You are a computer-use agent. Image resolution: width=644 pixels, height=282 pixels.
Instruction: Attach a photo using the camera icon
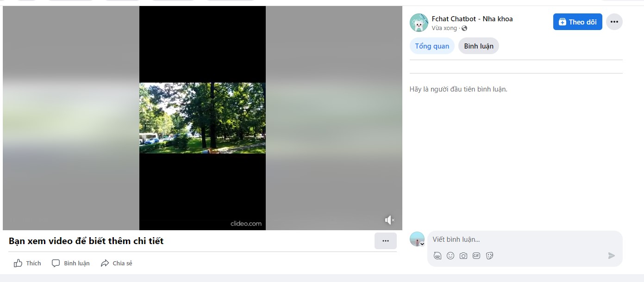point(463,256)
